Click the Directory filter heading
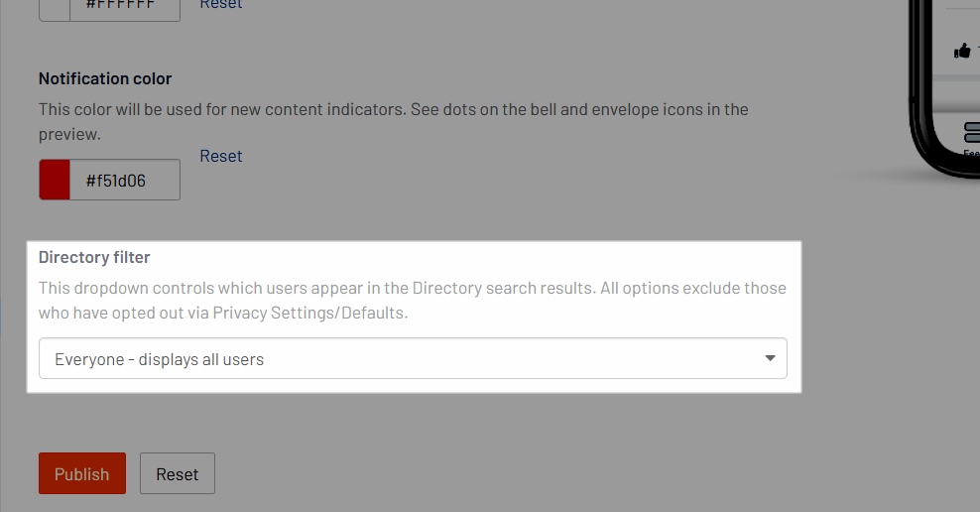This screenshot has width=980, height=512. tap(94, 257)
